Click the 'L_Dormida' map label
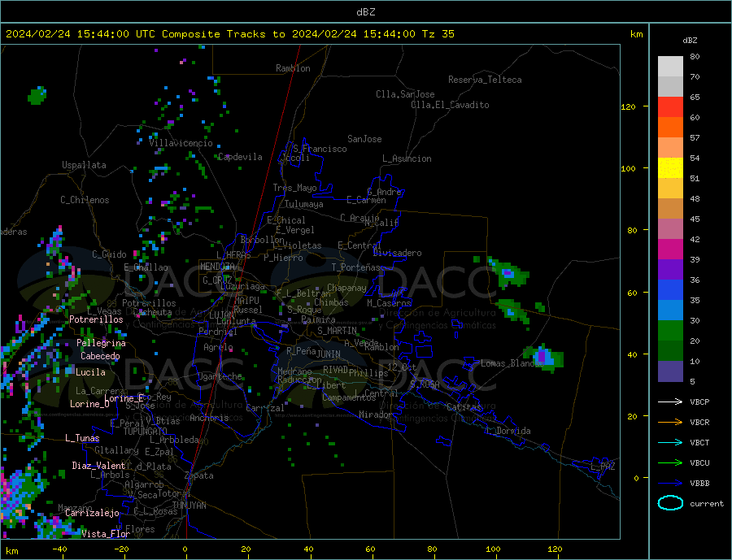732x560 pixels. click(x=511, y=431)
